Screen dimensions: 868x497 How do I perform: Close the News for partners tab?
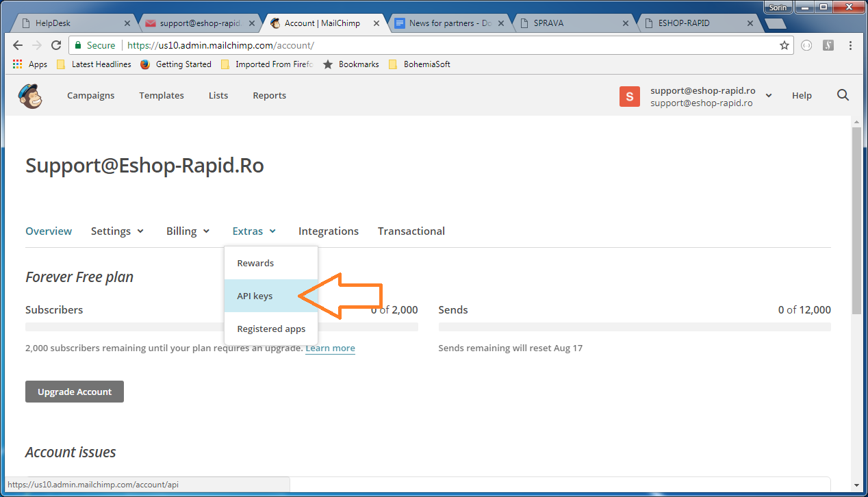pos(501,23)
